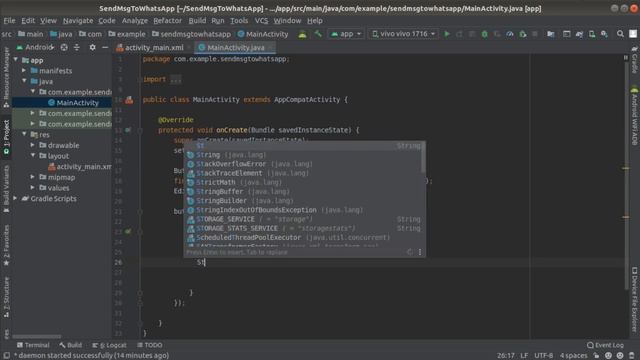
Task: Hide the Project panel with minus icon
Action: [x=105, y=47]
